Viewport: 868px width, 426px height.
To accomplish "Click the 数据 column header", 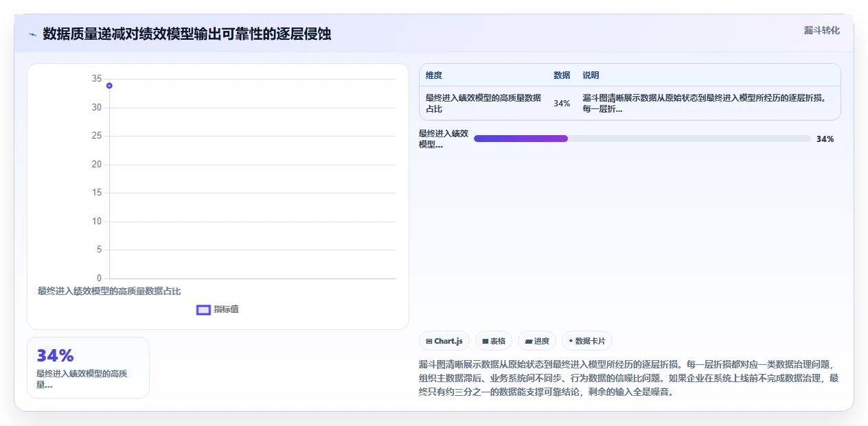I will click(x=562, y=75).
